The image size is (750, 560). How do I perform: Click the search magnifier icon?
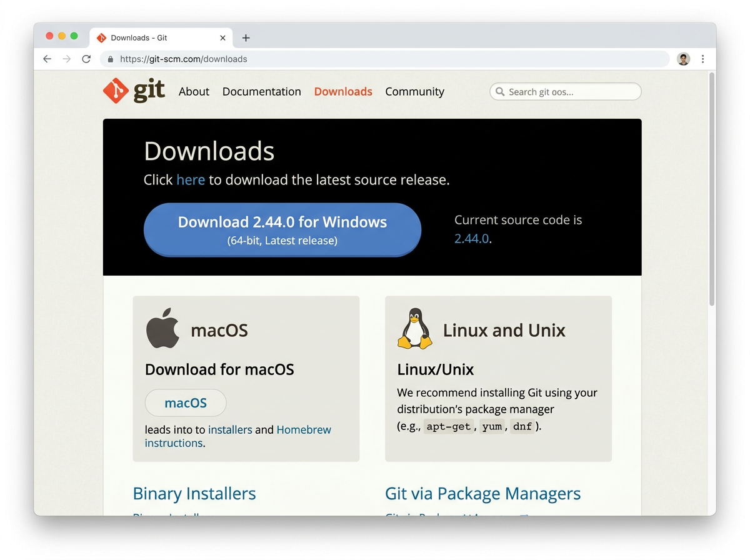(500, 92)
